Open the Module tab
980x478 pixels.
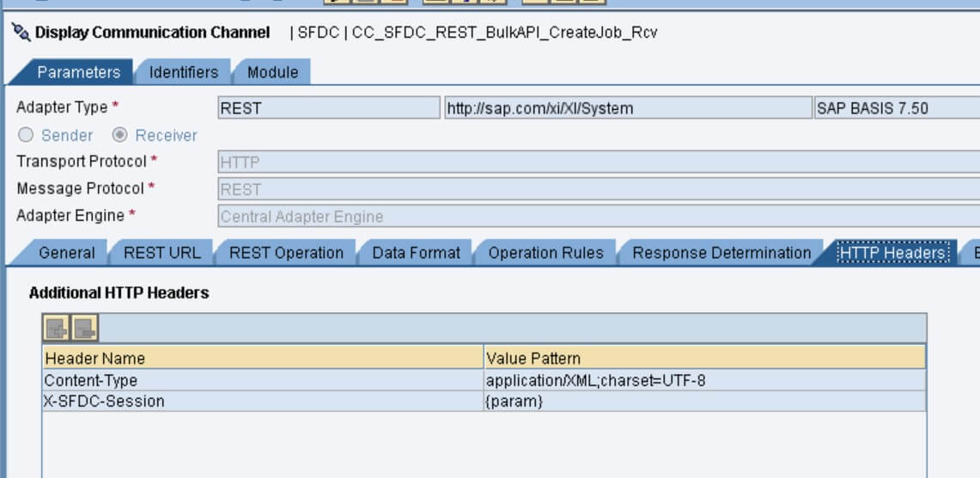272,72
